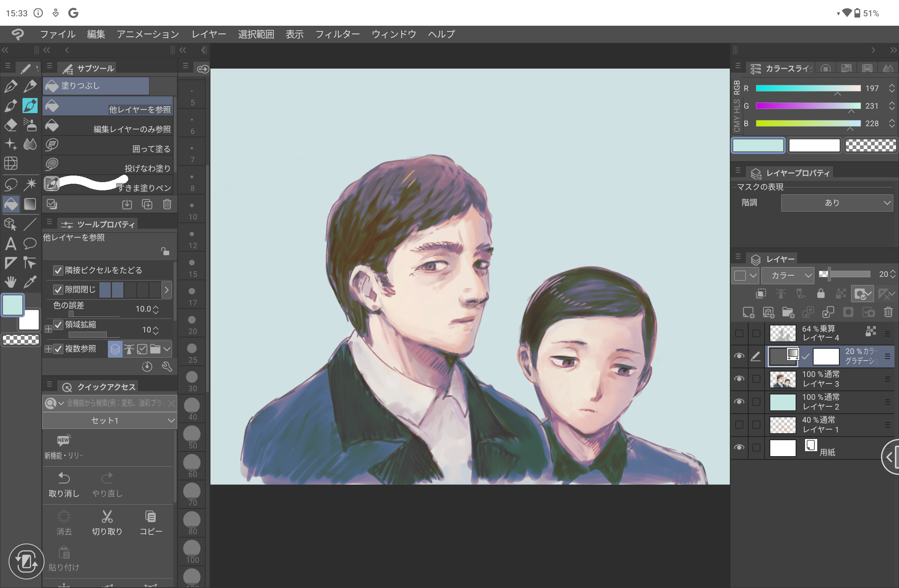Viewport: 899px width, 588px height.
Task: Adjust the R color slider
Action: 808,88
